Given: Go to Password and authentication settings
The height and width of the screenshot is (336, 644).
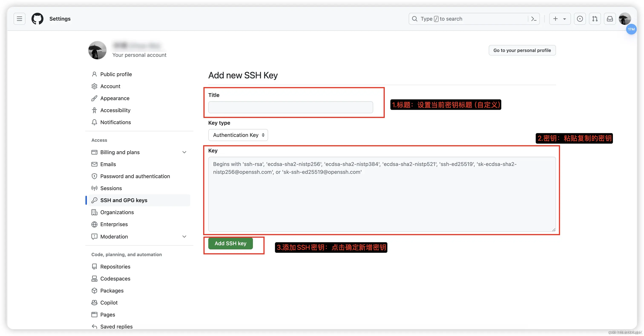Looking at the screenshot, I should [135, 176].
